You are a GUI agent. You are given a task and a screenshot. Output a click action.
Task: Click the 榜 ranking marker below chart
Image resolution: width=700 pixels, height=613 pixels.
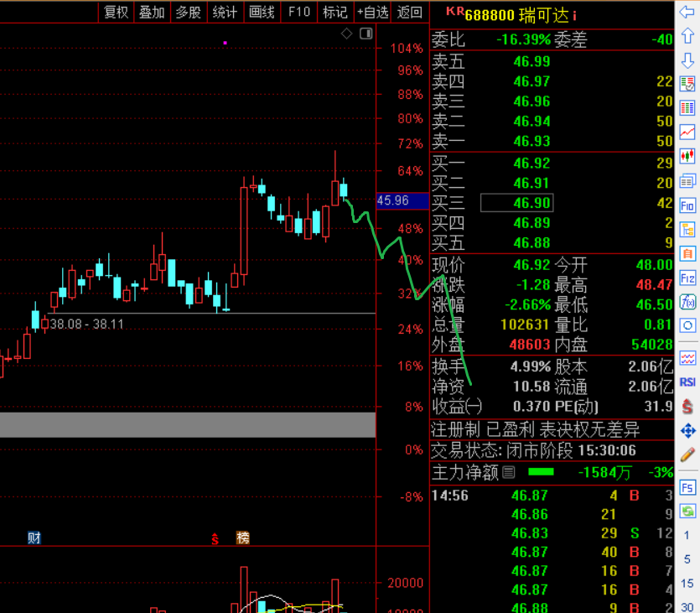point(243,538)
